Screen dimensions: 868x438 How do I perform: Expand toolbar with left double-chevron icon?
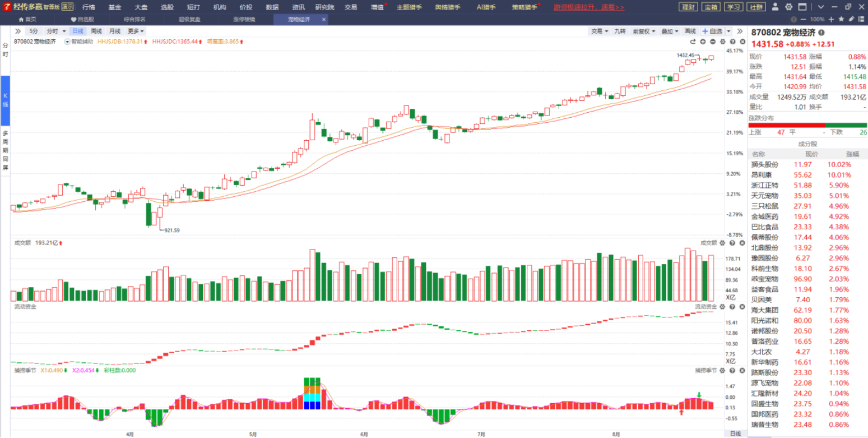tap(18, 31)
